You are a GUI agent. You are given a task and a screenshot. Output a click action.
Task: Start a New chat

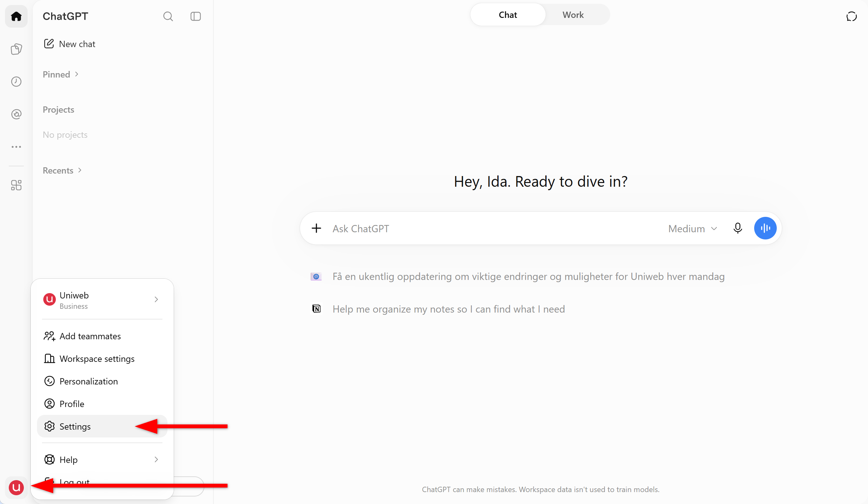[x=69, y=44]
